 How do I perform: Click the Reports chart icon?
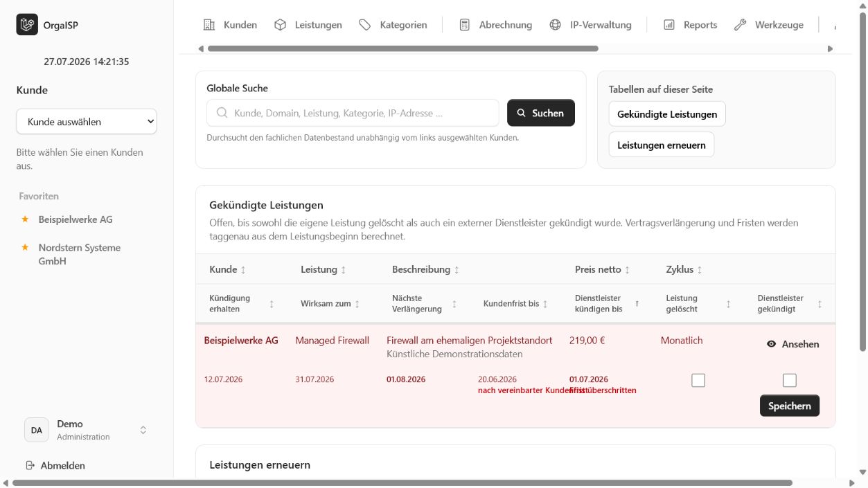pyautogui.click(x=669, y=25)
